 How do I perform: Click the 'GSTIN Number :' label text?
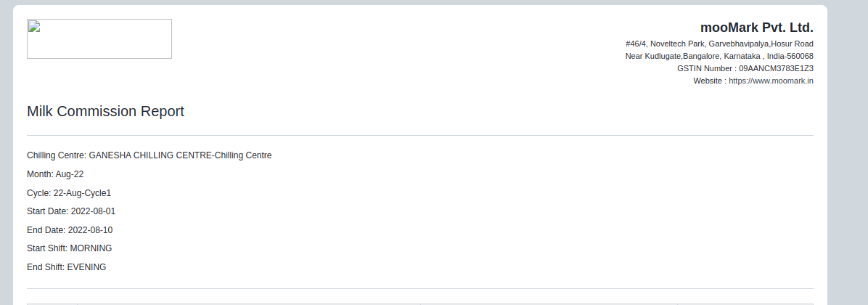[707, 69]
